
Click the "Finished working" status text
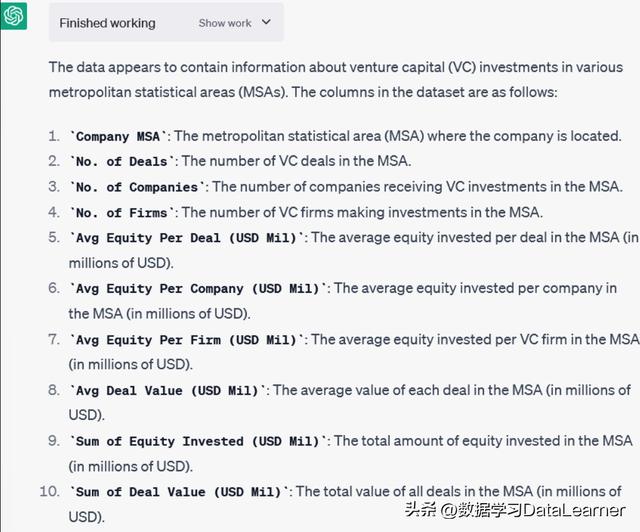tap(107, 22)
